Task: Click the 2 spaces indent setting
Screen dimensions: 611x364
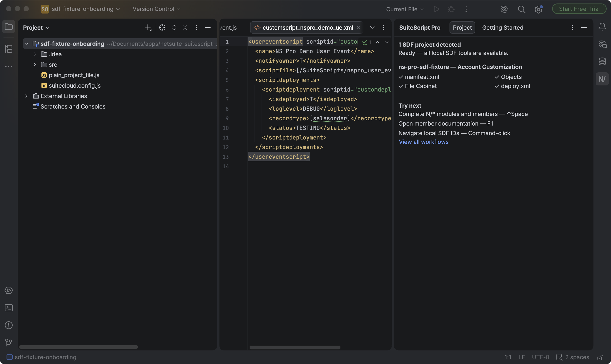Action: pyautogui.click(x=573, y=357)
